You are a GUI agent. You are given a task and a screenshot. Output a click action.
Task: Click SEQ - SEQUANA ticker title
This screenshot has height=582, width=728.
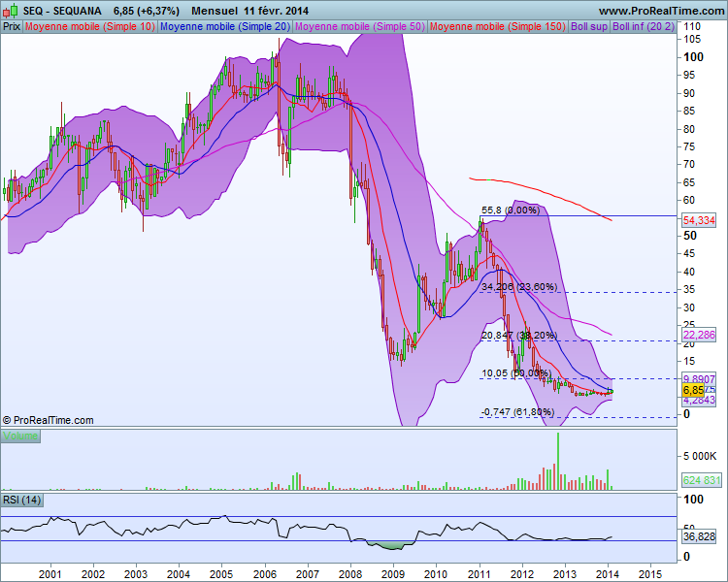coord(62,11)
